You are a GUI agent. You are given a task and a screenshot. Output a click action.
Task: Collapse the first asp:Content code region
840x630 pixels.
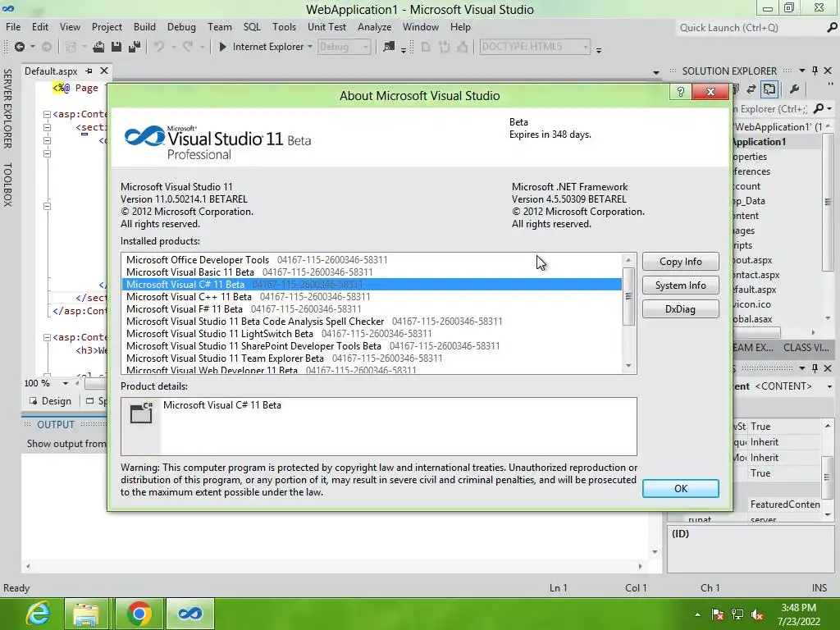tap(47, 114)
